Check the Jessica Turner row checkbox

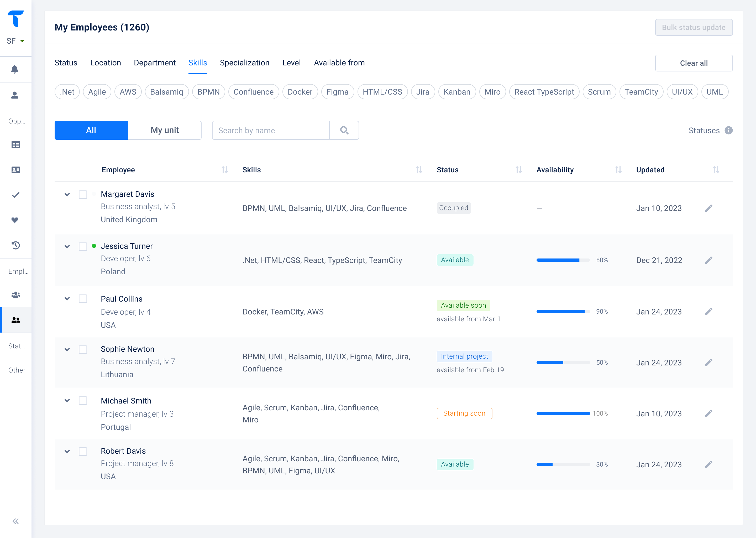[x=83, y=246]
